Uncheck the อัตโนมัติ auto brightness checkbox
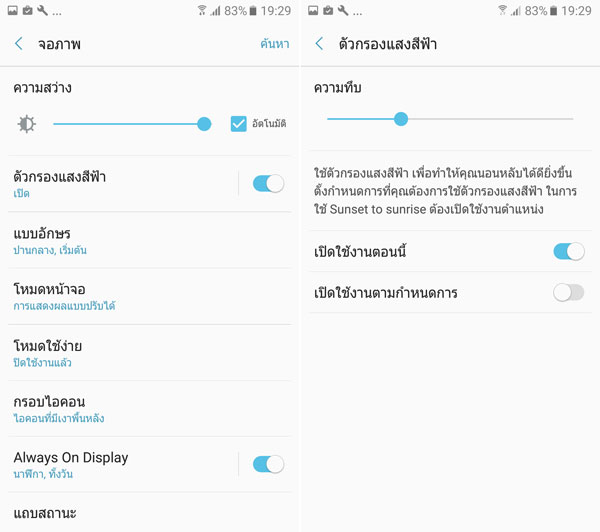The height and width of the screenshot is (532, 600). tap(238, 124)
